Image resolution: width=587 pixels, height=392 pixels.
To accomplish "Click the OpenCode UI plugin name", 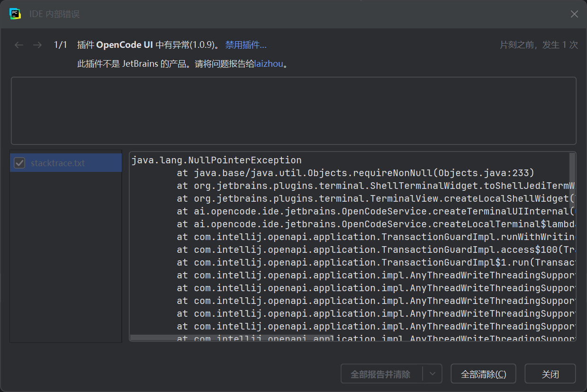I will [125, 45].
